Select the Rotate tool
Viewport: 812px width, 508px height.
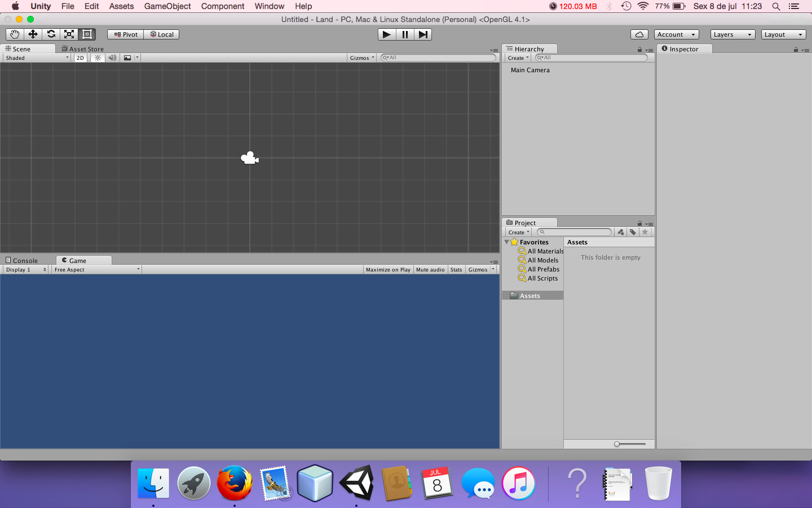point(51,34)
